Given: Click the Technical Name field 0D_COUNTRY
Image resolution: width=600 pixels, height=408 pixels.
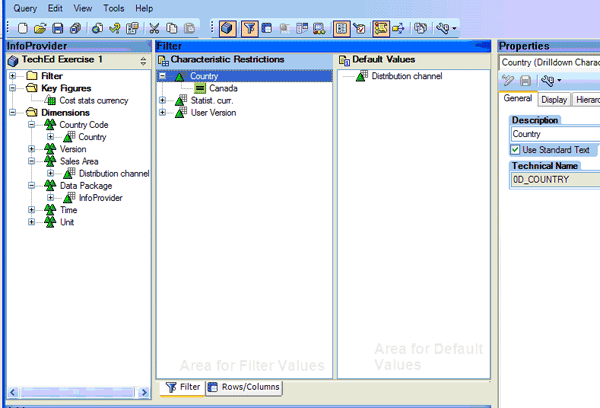Looking at the screenshot, I should coord(556,180).
